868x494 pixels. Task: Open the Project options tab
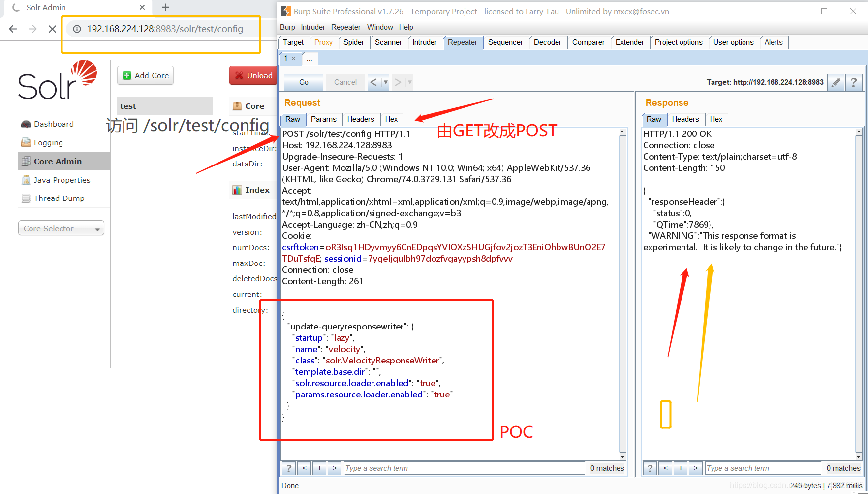point(679,42)
